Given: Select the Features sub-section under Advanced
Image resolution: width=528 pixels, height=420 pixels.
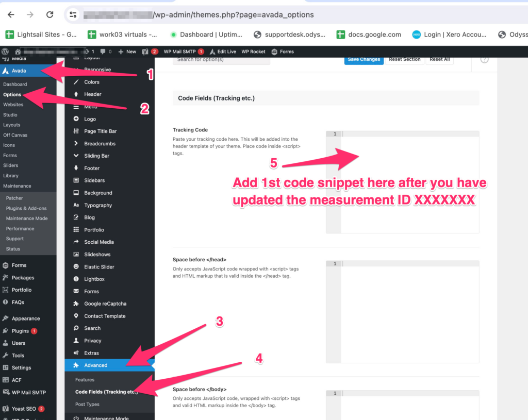Looking at the screenshot, I should (85, 380).
